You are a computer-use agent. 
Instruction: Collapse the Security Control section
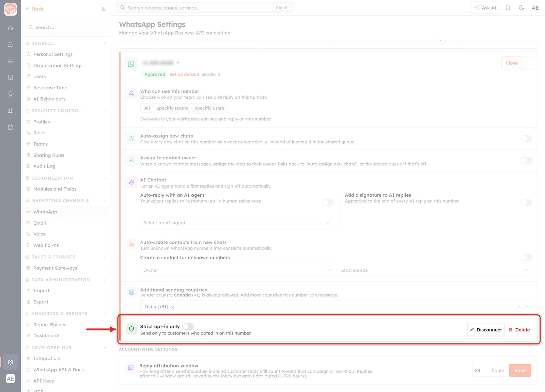pyautogui.click(x=105, y=111)
